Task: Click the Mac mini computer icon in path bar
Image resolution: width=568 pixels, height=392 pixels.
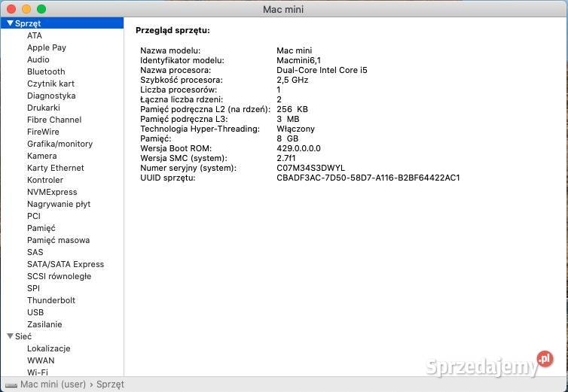Action: pyautogui.click(x=11, y=385)
